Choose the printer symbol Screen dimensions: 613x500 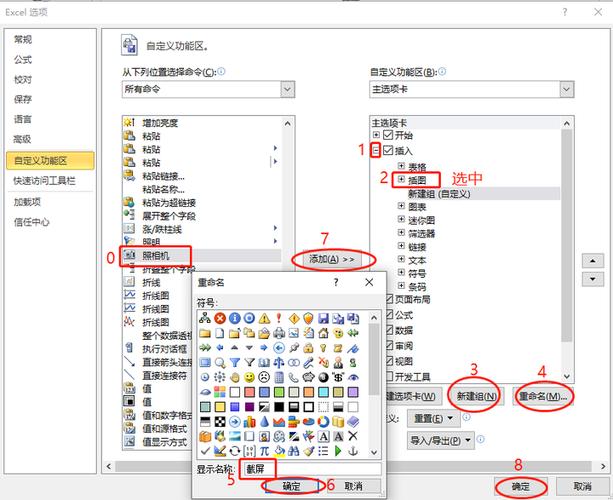(x=279, y=333)
